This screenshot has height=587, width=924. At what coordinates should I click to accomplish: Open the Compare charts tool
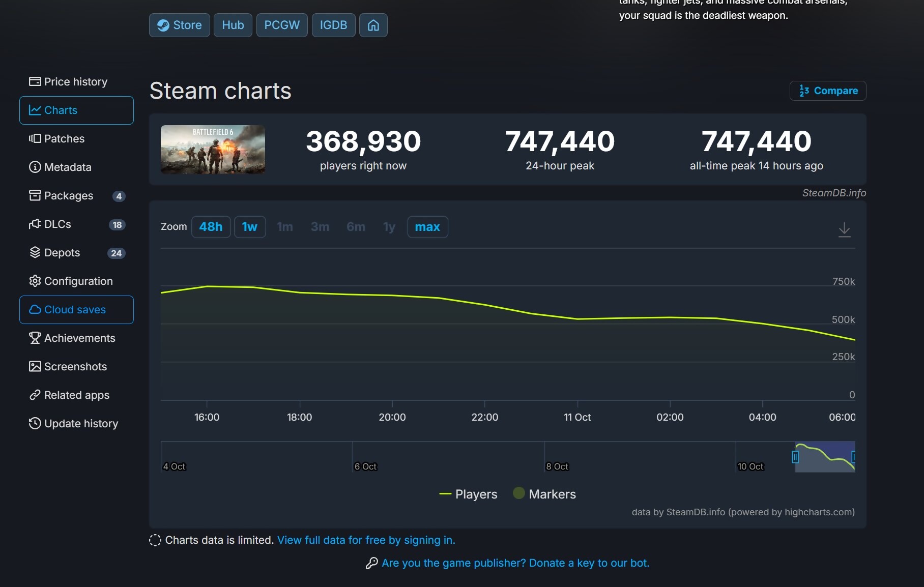click(x=828, y=91)
